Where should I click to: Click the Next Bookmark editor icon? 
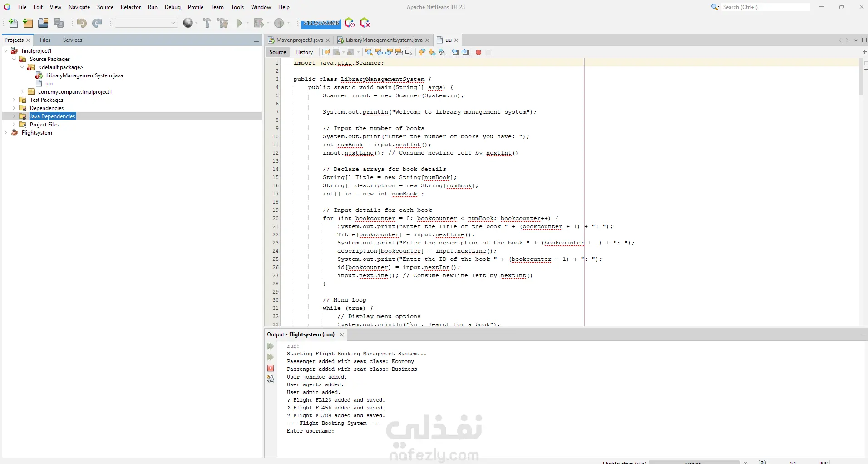coord(432,52)
